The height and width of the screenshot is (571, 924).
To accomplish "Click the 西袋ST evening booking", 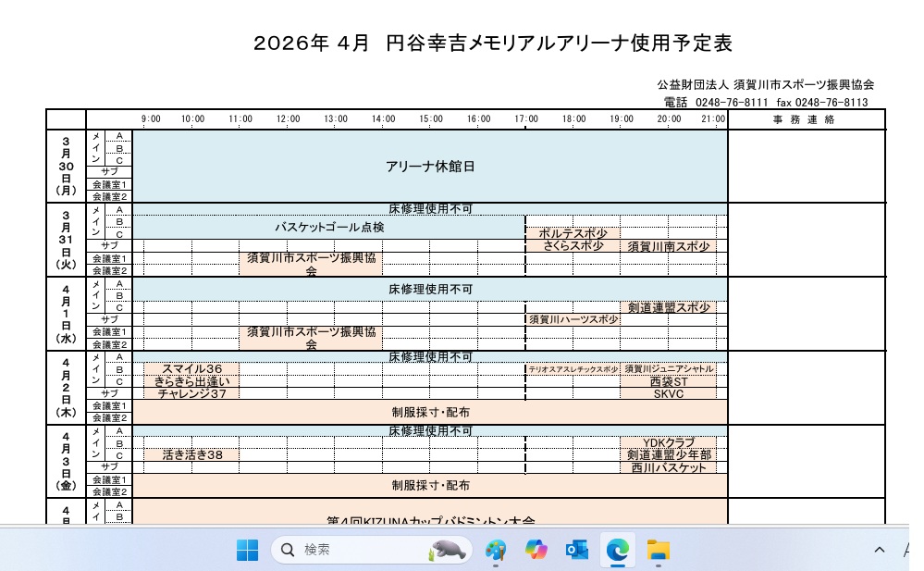I will point(668,380).
